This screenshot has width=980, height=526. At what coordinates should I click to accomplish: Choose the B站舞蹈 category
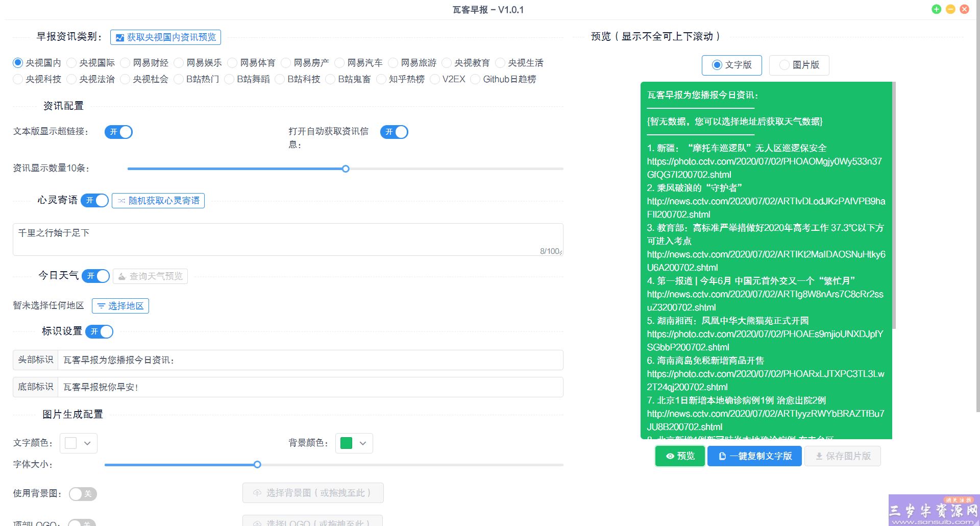pos(247,79)
